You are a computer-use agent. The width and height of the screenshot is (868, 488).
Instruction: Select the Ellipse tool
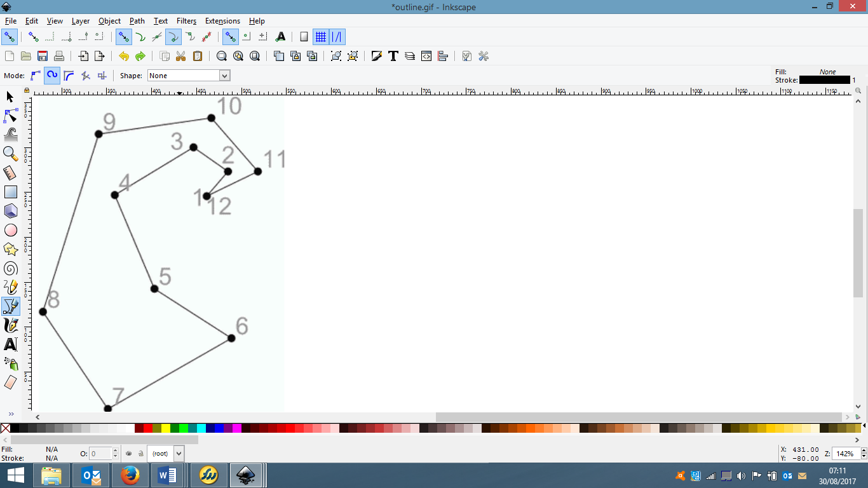point(10,229)
